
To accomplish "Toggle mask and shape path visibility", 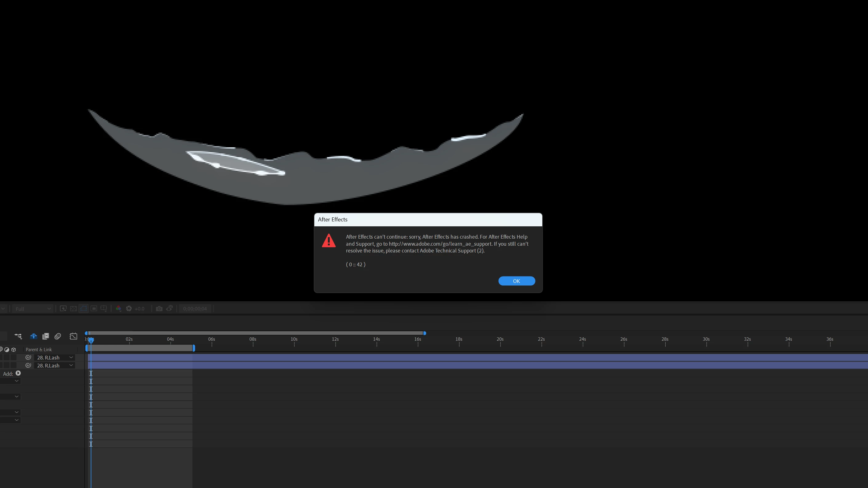I will (84, 308).
